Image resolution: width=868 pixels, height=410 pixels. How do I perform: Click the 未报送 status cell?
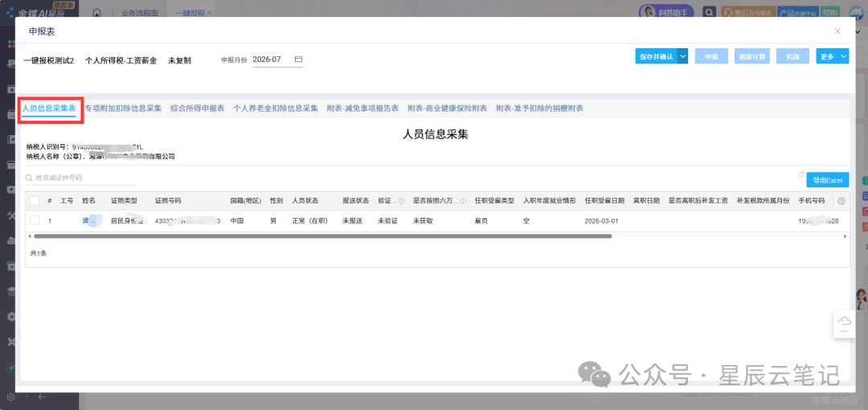(353, 220)
